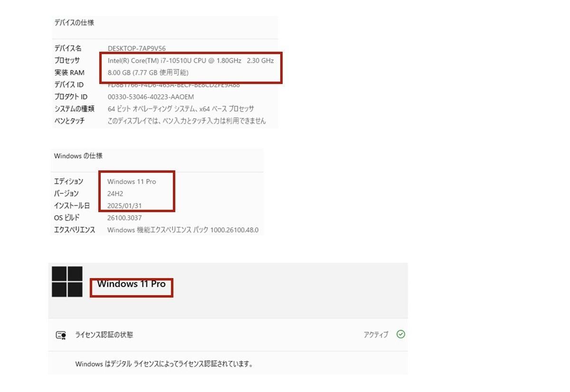The width and height of the screenshot is (570, 392).
Task: Click the Intel Core i7-10510U processor text
Action: click(190, 61)
